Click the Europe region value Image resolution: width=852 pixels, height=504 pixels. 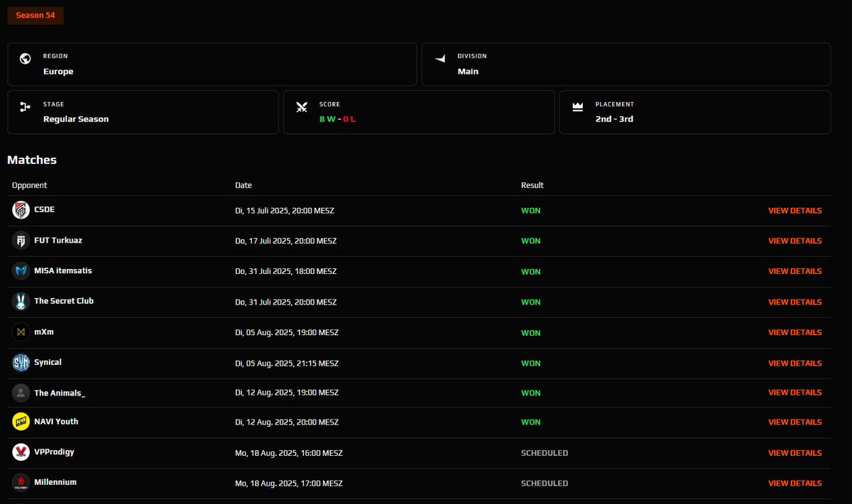[x=58, y=72]
